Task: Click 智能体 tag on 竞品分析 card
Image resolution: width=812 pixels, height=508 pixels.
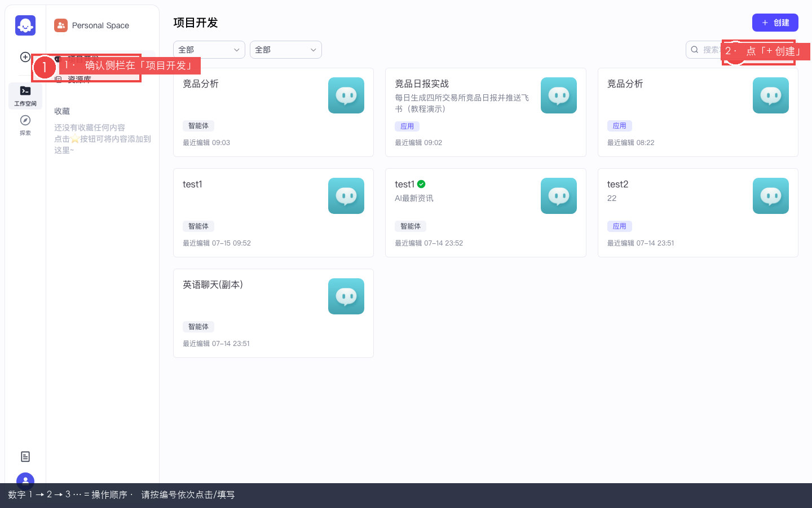Action: [198, 126]
